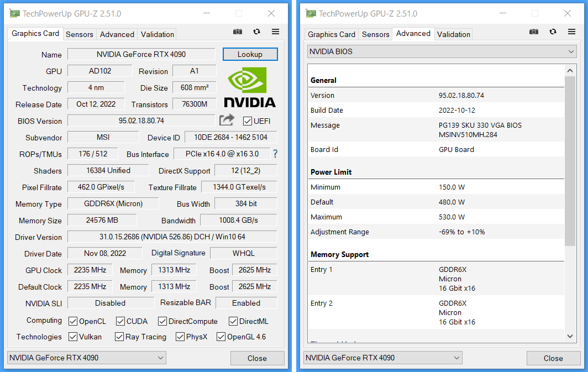The height and width of the screenshot is (372, 588).
Task: Toggle the Vulkan checkbox
Action: (73, 337)
